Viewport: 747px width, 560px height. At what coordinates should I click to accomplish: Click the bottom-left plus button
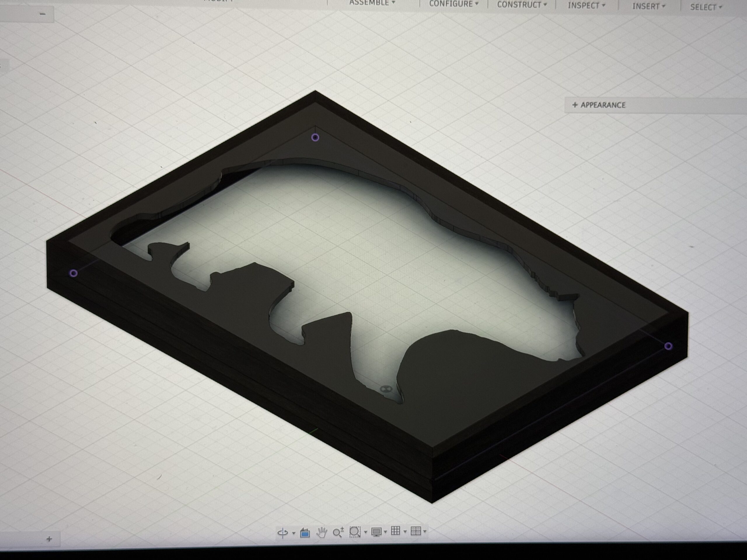pos(49,539)
